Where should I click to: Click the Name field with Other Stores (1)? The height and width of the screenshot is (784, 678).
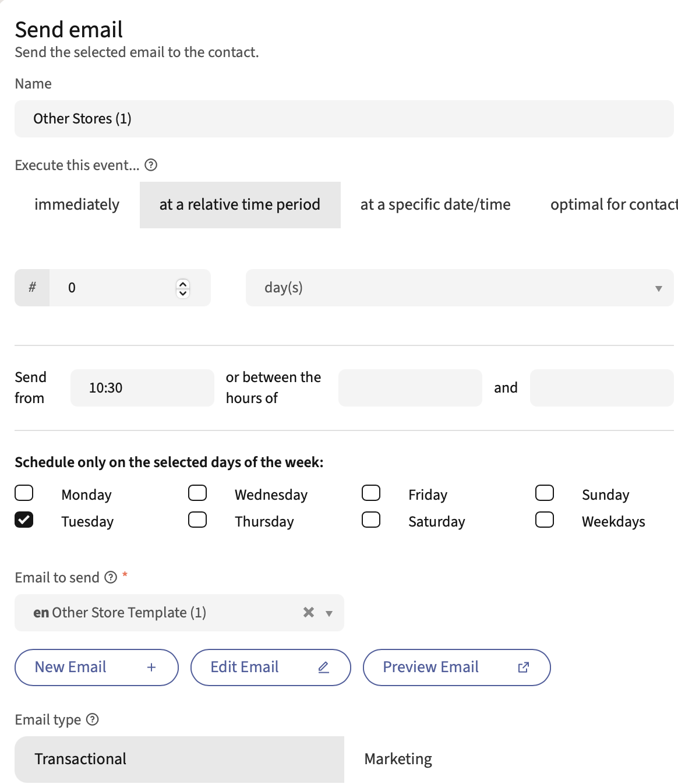click(x=344, y=119)
